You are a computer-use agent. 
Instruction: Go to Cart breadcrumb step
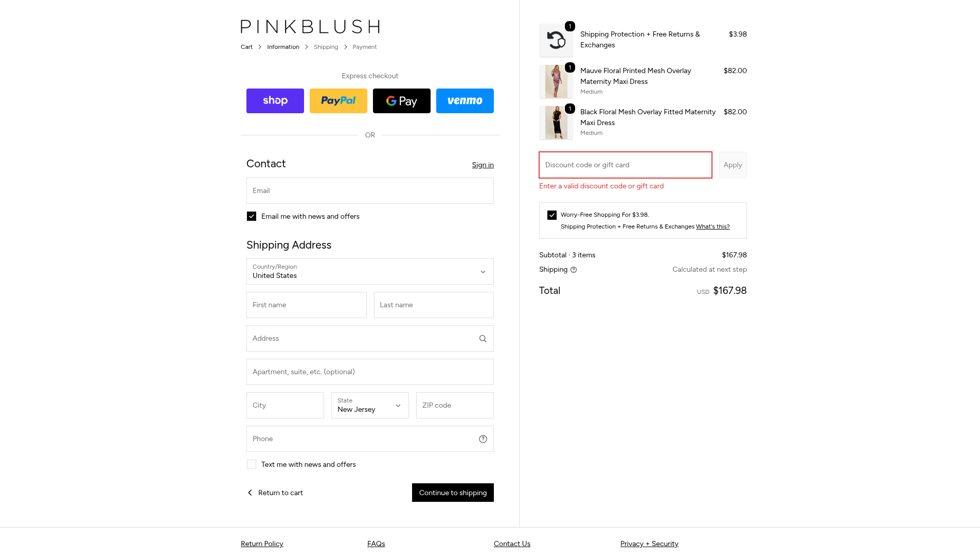[x=246, y=47]
